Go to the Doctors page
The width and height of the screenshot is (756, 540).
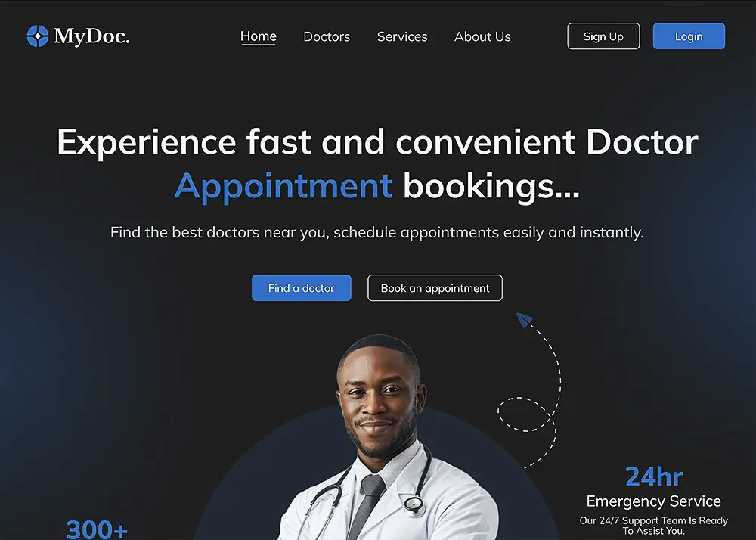coord(327,36)
